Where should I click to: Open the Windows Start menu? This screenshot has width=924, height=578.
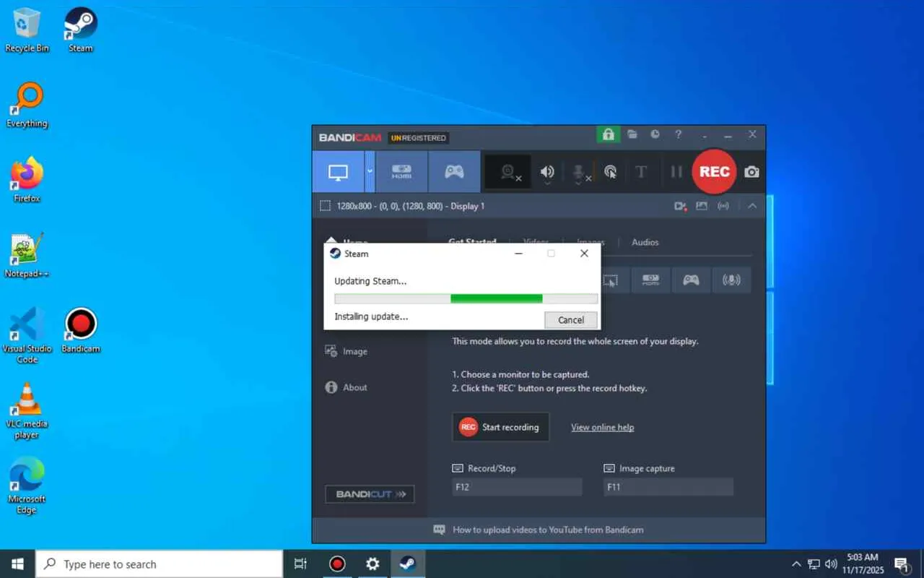tap(17, 564)
